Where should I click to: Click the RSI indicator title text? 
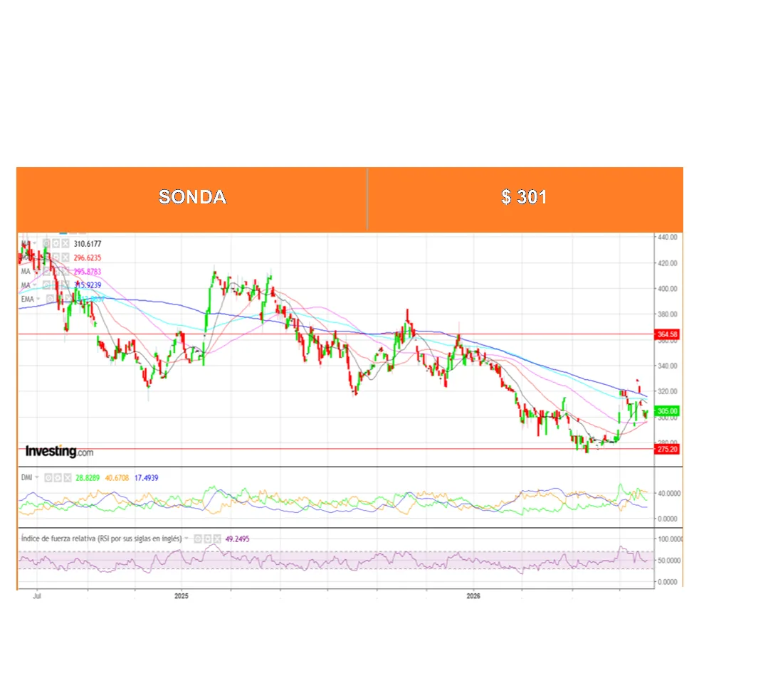[101, 539]
